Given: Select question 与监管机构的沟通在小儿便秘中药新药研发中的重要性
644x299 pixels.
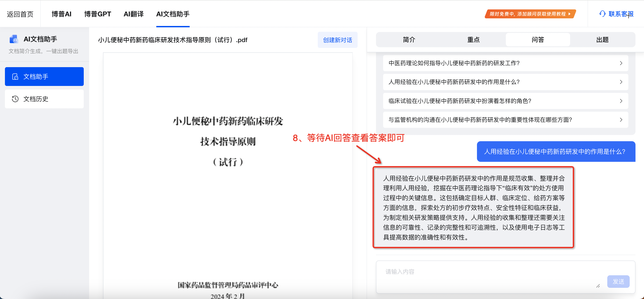Looking at the screenshot, I should (505, 120).
